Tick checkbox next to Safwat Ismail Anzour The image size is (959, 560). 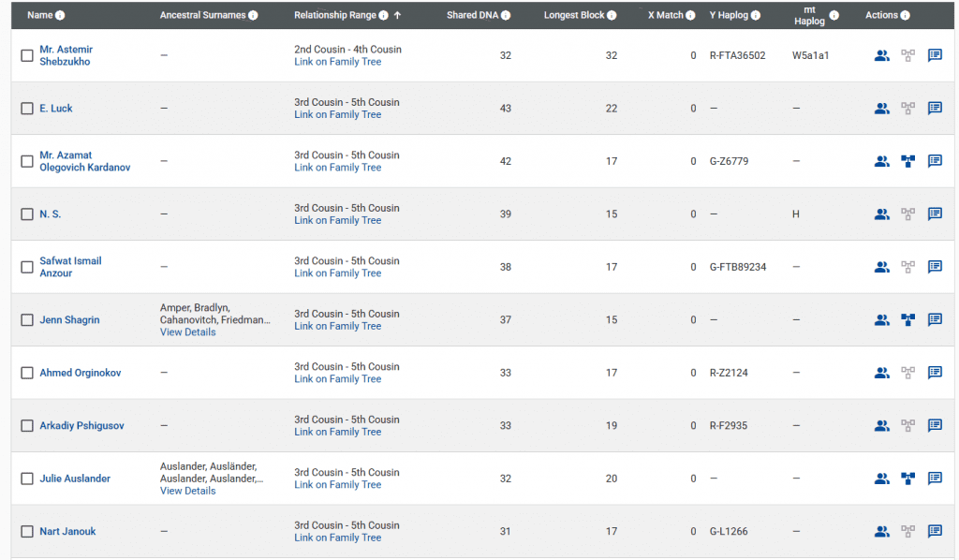tap(27, 267)
